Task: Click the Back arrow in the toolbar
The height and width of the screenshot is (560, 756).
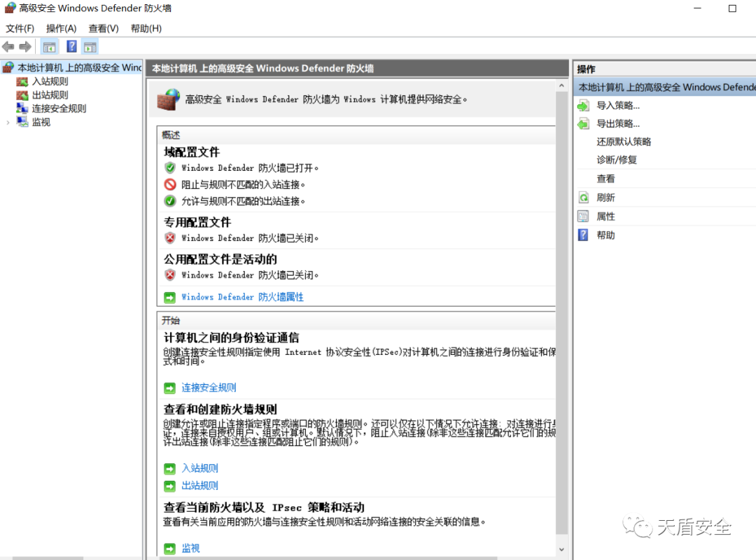Action: (x=8, y=47)
